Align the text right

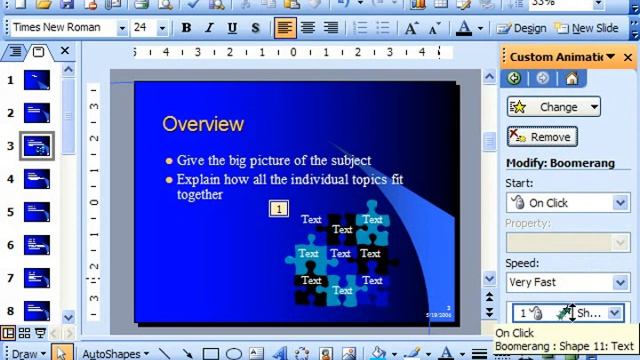click(331, 28)
